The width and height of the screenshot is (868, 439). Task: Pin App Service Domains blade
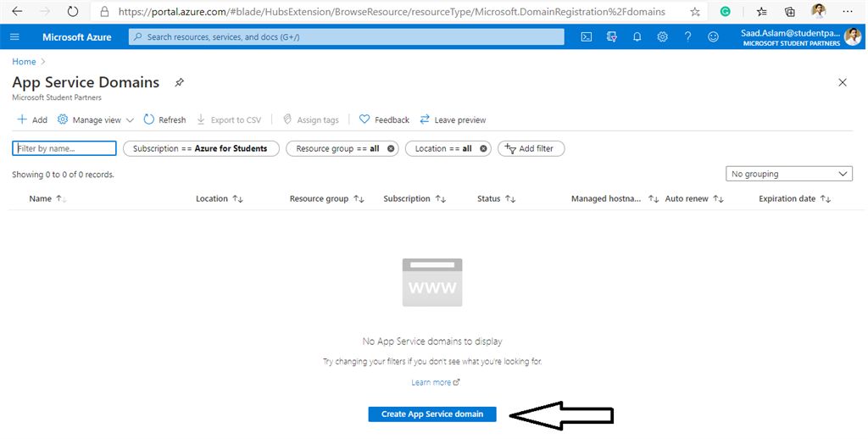(179, 82)
